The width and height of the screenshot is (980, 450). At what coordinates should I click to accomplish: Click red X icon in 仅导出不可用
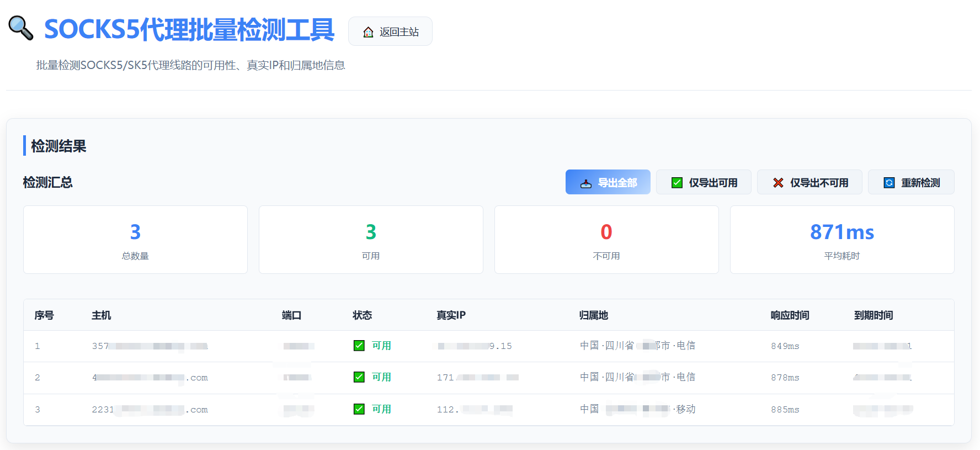click(x=778, y=183)
